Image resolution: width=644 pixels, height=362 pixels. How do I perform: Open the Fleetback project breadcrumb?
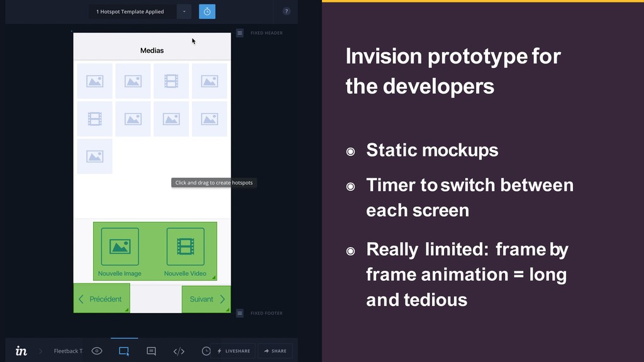click(68, 351)
